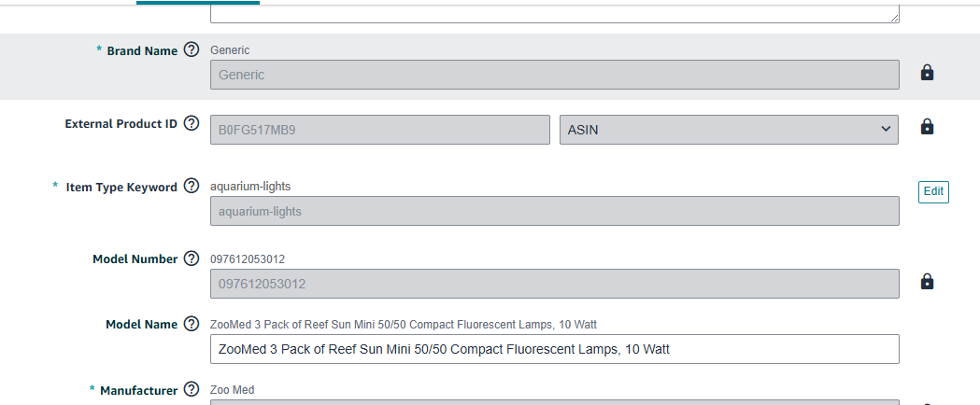This screenshot has height=405, width=980.
Task: Click lock icon beside Model Number field
Action: 927,282
